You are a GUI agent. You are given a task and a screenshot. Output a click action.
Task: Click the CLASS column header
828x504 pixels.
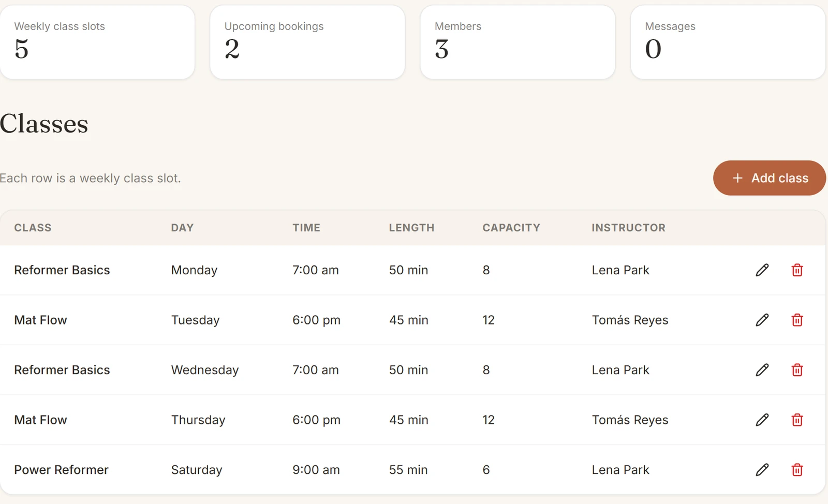pyautogui.click(x=33, y=228)
